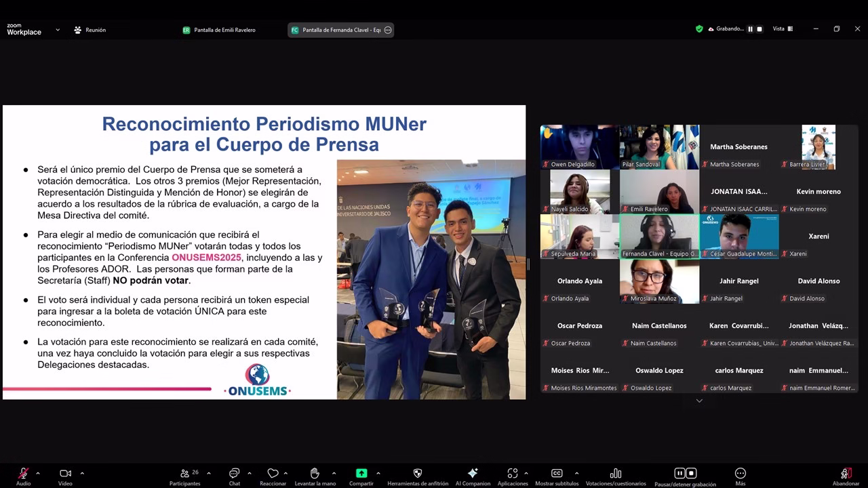Open the Zoom Workplace dropdown arrow
The height and width of the screenshot is (488, 868).
coord(58,30)
